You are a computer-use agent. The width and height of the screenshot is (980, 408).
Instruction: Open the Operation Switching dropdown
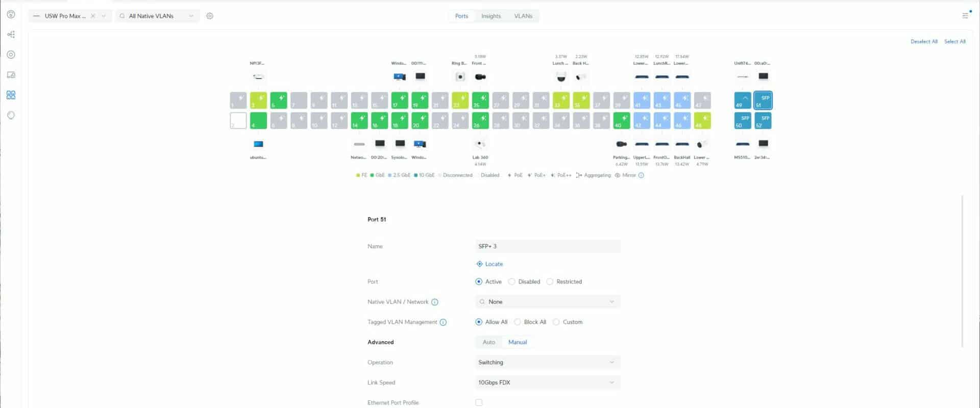click(x=548, y=362)
